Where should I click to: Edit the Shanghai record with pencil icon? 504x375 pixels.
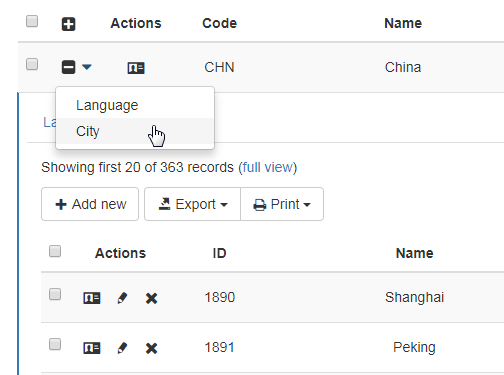click(122, 298)
